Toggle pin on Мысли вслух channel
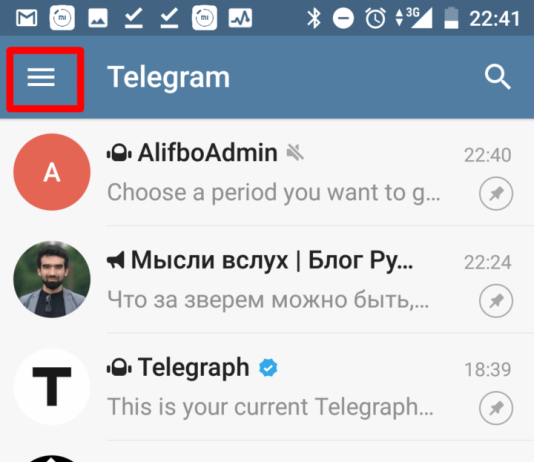Viewport: 534px width, 462px height. (496, 301)
